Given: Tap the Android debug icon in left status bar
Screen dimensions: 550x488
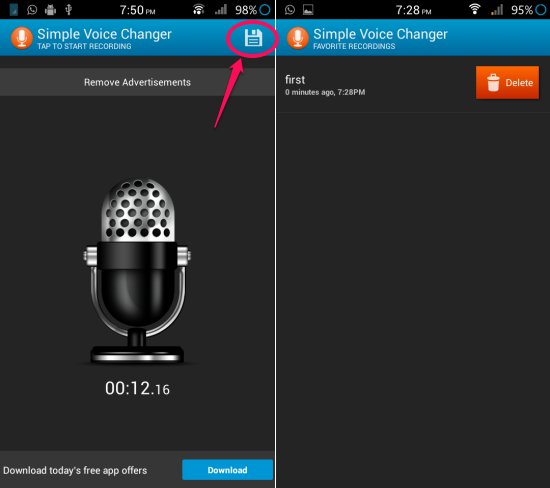Looking at the screenshot, I should tap(50, 9).
